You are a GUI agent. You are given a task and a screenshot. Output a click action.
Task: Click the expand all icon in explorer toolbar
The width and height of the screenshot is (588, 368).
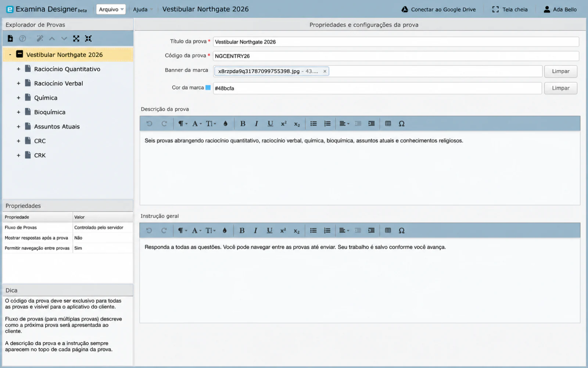click(76, 38)
